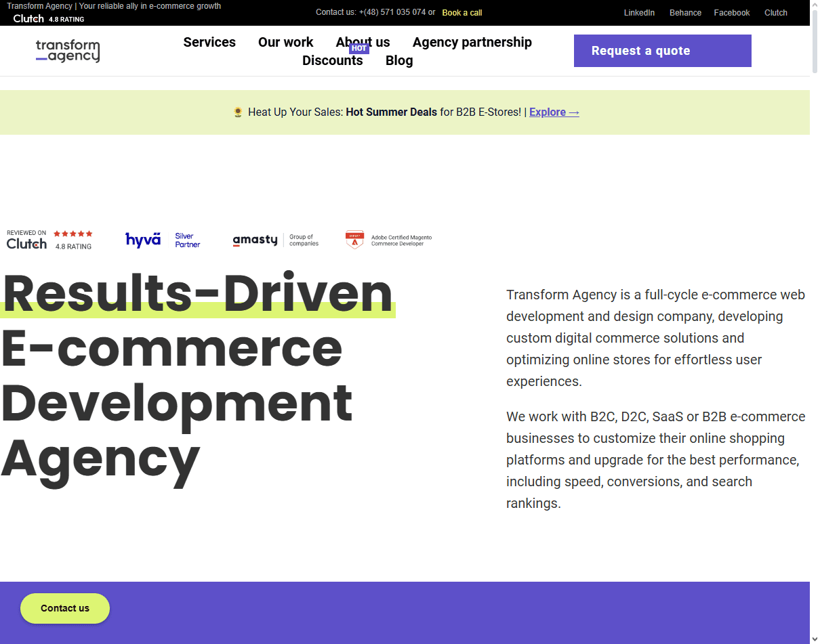Viewport: 820px width, 644px height.
Task: Click the Amasty Group of companies logo
Action: tap(276, 240)
